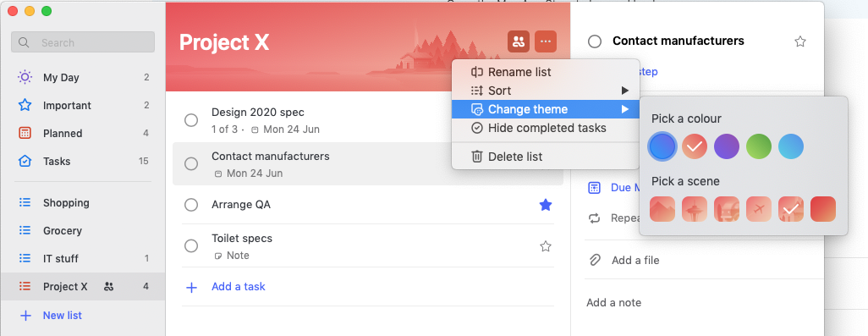Pick the purple theme colour

726,146
